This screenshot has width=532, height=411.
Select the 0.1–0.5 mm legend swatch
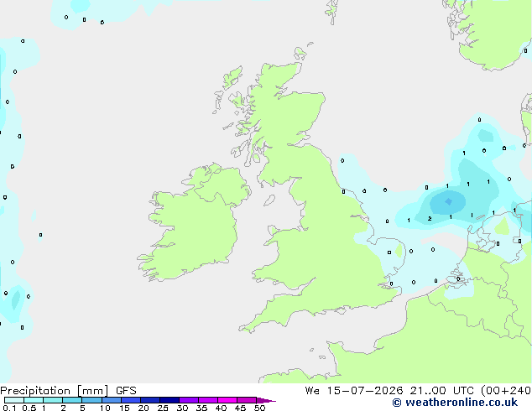[x=14, y=400]
